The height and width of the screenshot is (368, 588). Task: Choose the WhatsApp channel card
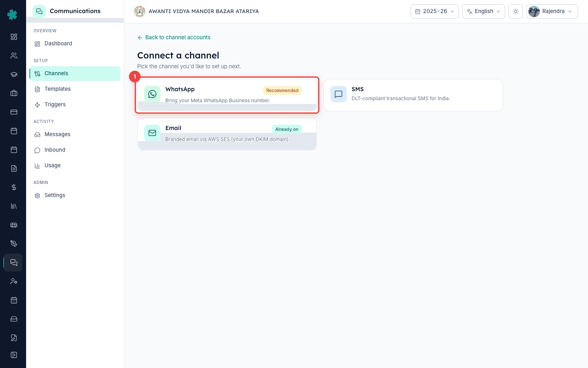[227, 95]
